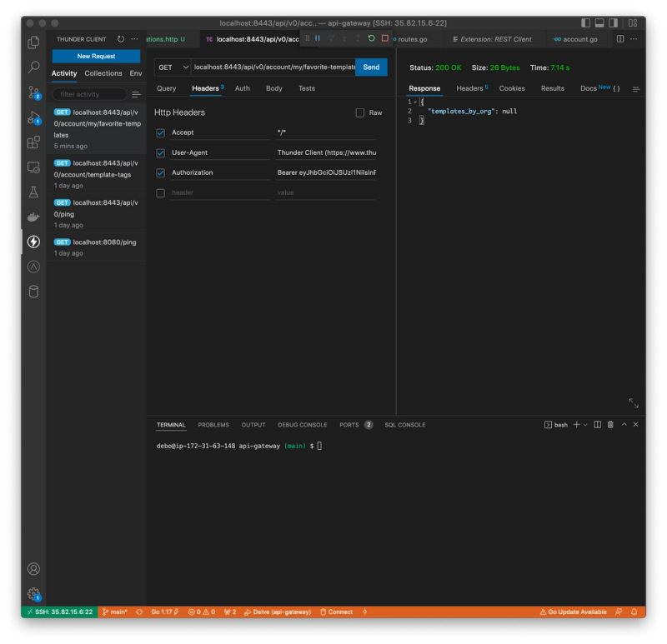Open new terminal profile dropdown arrow

coord(585,425)
